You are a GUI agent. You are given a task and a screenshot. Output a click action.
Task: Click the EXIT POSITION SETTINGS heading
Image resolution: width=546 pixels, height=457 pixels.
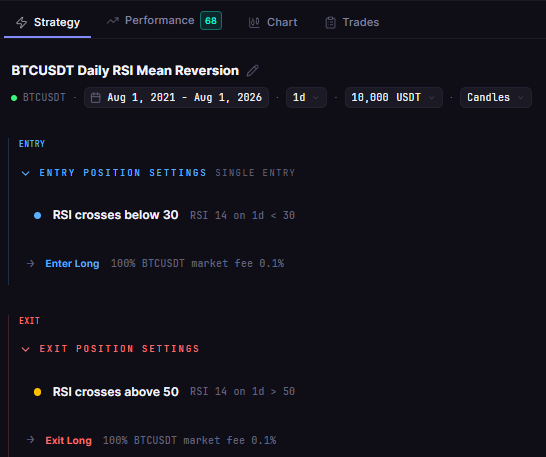tap(119, 349)
